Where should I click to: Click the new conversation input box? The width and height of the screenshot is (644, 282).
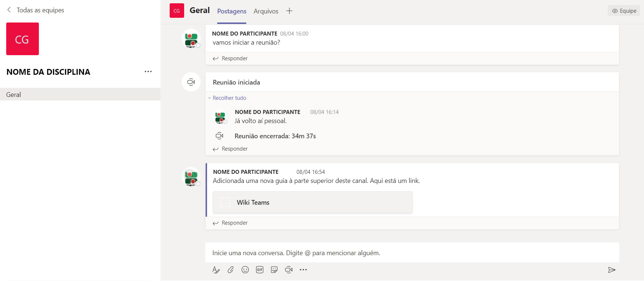click(x=412, y=253)
